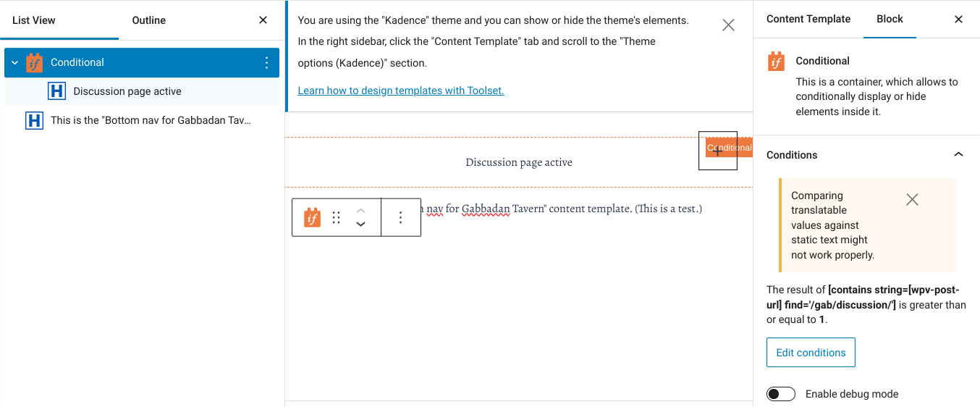Screen dimensions: 980x407
Task: Switch to the Outline tab
Action: click(x=148, y=20)
